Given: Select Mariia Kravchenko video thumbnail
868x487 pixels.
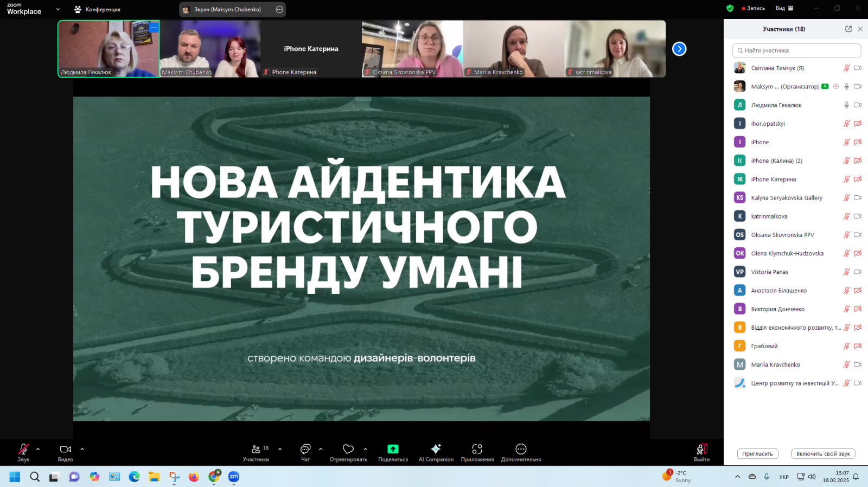Looking at the screenshot, I should [514, 49].
